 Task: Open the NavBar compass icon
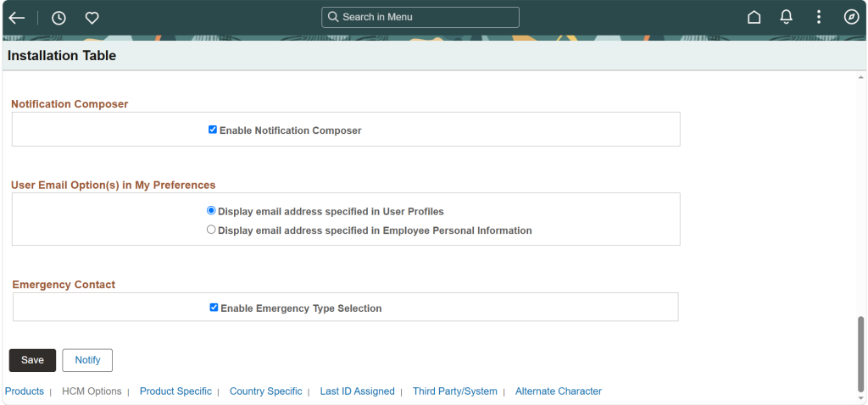(x=851, y=17)
